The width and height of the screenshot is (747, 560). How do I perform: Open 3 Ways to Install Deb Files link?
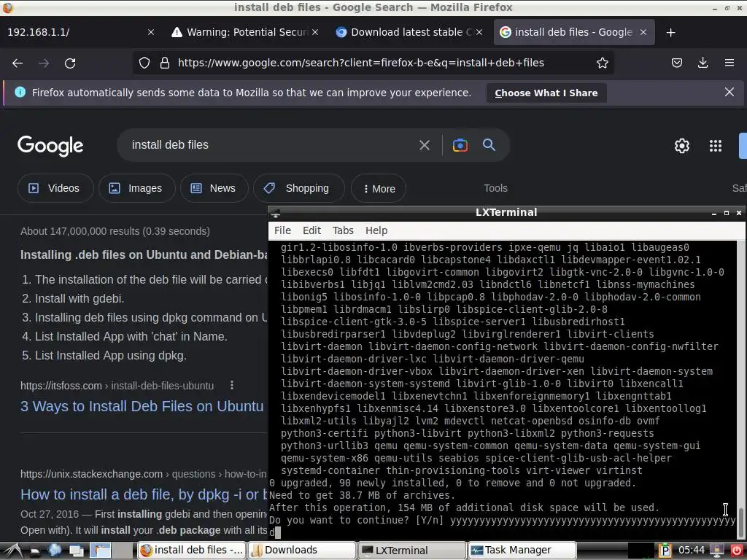coord(142,406)
